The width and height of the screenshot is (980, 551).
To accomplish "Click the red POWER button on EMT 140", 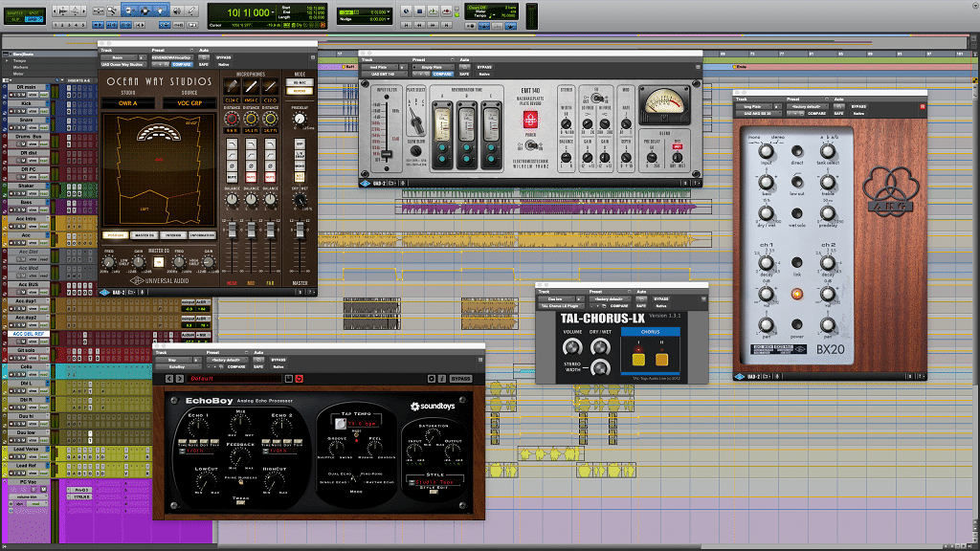I will coord(530,119).
